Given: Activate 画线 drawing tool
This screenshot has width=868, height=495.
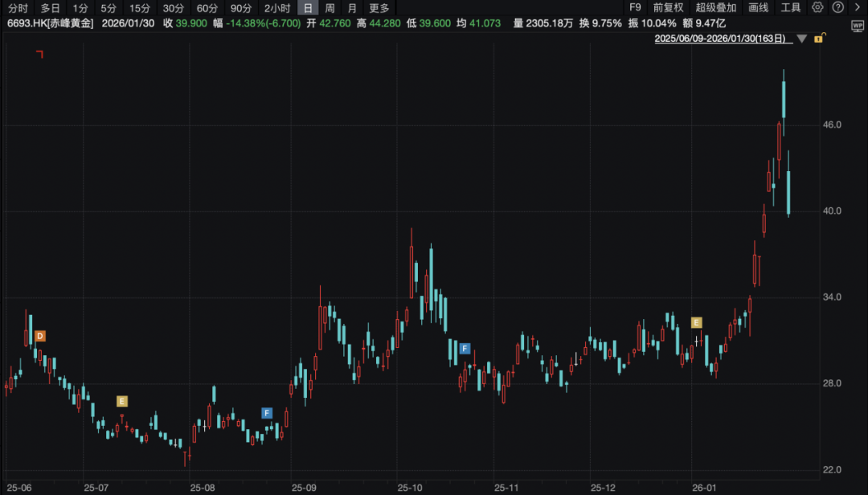Looking at the screenshot, I should 759,8.
